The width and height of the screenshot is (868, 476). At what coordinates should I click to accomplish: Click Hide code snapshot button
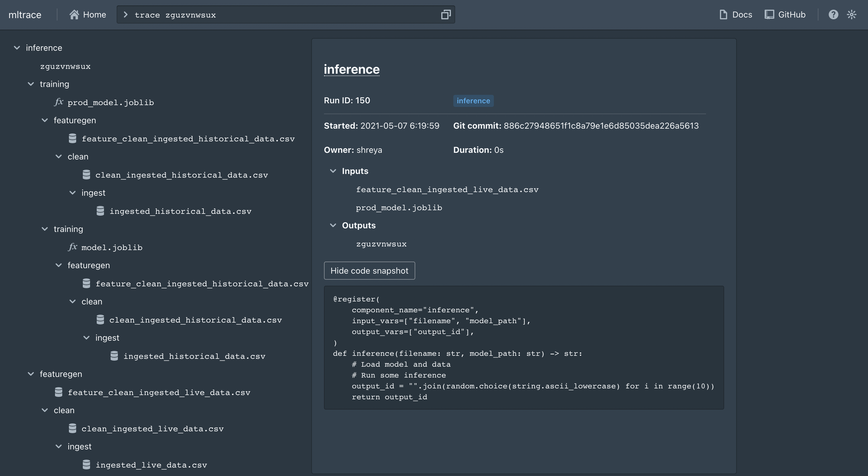pyautogui.click(x=369, y=271)
